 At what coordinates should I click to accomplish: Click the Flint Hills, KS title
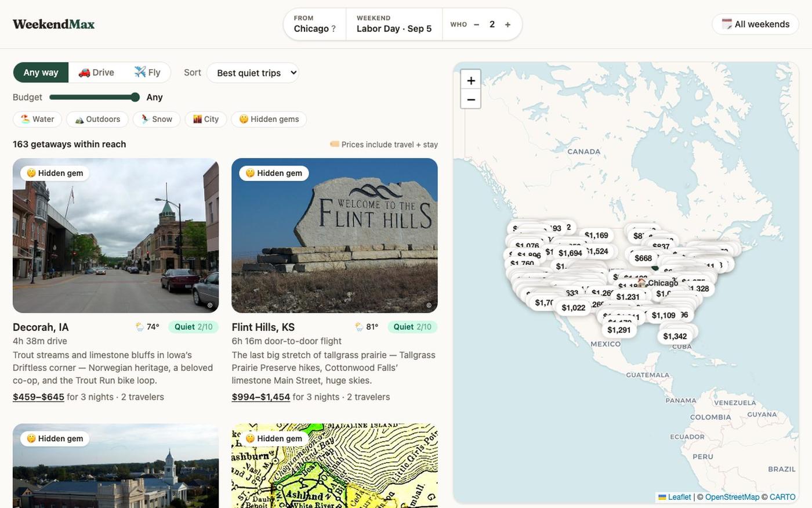click(263, 327)
